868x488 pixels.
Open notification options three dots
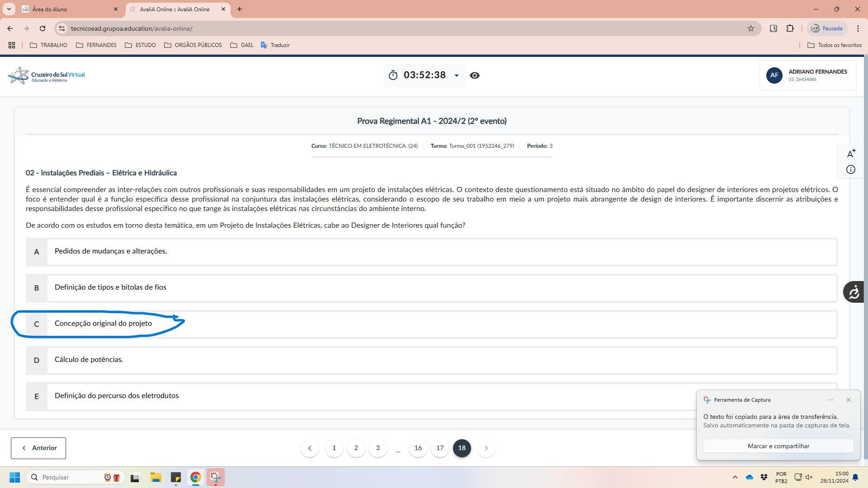point(830,400)
